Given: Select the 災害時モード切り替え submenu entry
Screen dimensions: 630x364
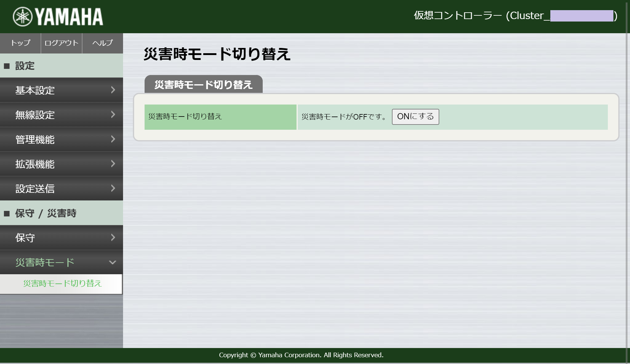Looking at the screenshot, I should click(62, 284).
